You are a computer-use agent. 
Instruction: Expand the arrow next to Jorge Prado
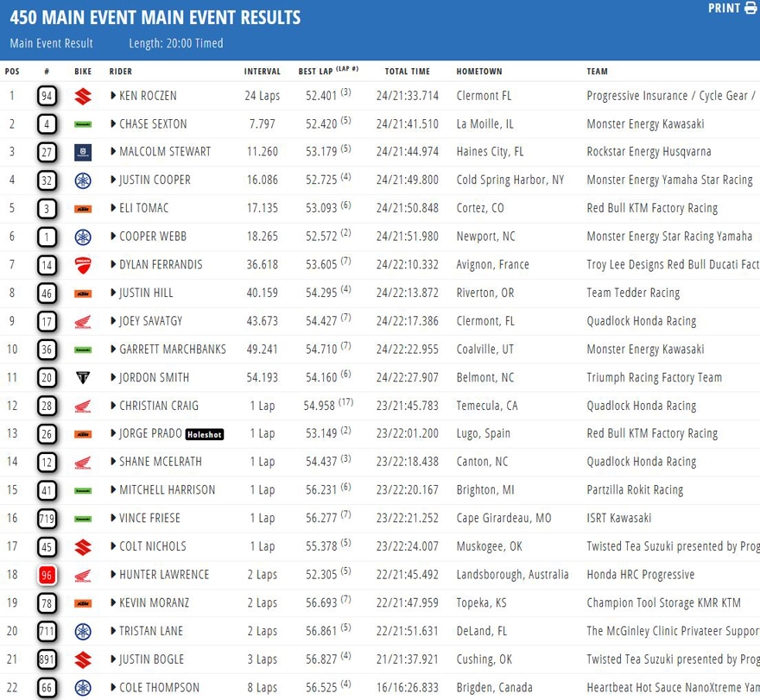pyautogui.click(x=113, y=433)
